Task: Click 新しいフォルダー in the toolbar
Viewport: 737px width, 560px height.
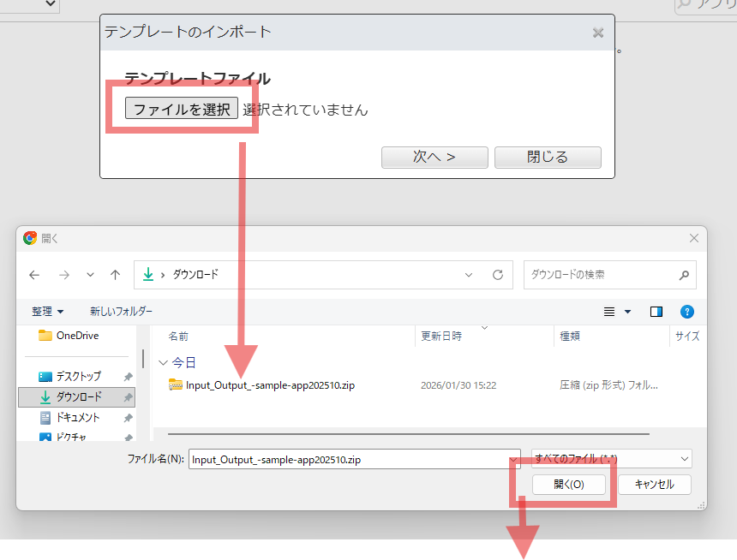Action: pyautogui.click(x=121, y=312)
